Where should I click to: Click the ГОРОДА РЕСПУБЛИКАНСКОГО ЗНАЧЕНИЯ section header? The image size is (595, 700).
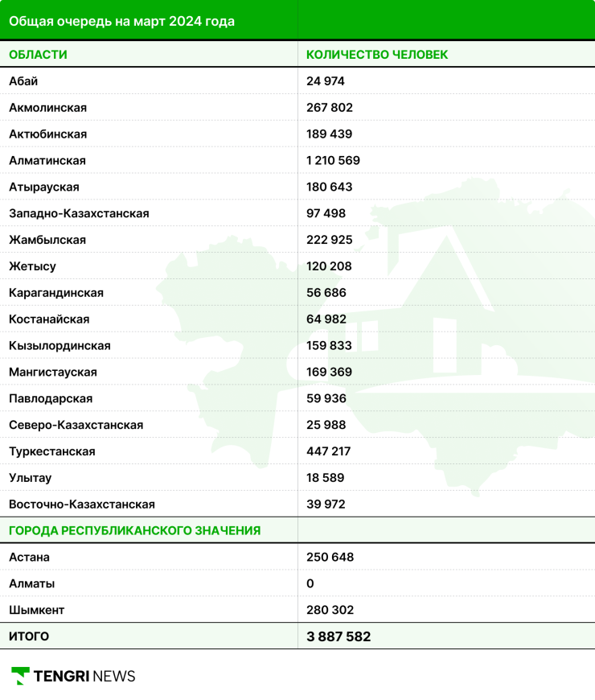[x=134, y=530]
